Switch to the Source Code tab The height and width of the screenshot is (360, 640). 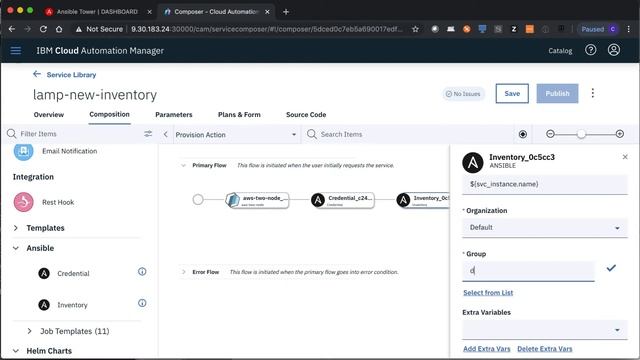(x=306, y=115)
